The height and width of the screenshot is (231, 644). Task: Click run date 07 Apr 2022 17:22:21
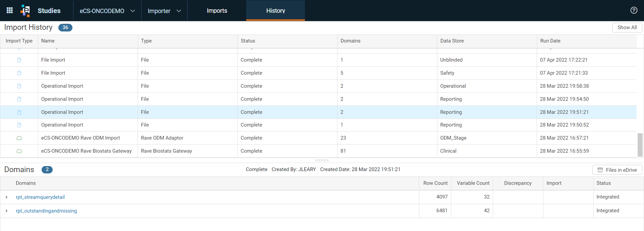point(563,60)
